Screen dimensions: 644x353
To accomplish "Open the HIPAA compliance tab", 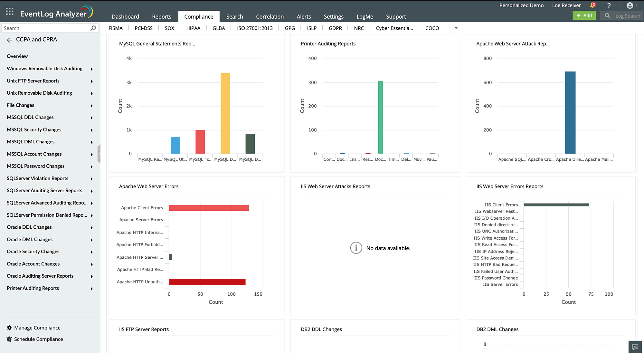I will (193, 28).
